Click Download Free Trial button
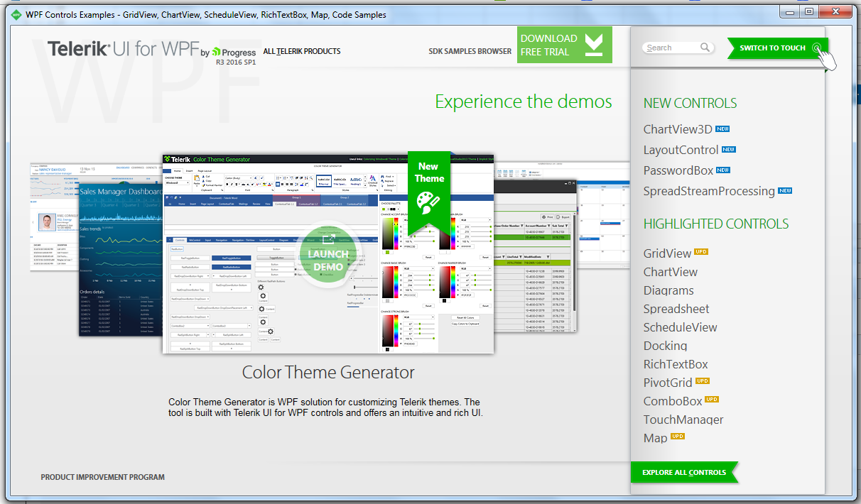The width and height of the screenshot is (861, 504). (565, 45)
